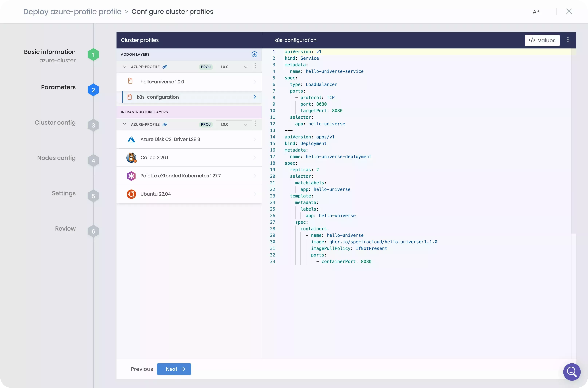Select the Review step in sidebar
Screen dimensions: 588x388
coord(65,228)
